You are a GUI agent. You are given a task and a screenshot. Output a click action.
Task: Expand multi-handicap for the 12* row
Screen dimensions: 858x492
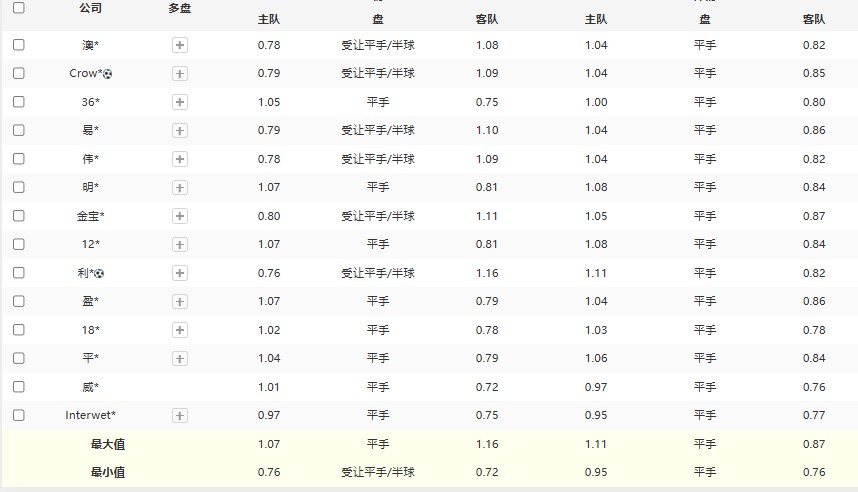(x=180, y=244)
